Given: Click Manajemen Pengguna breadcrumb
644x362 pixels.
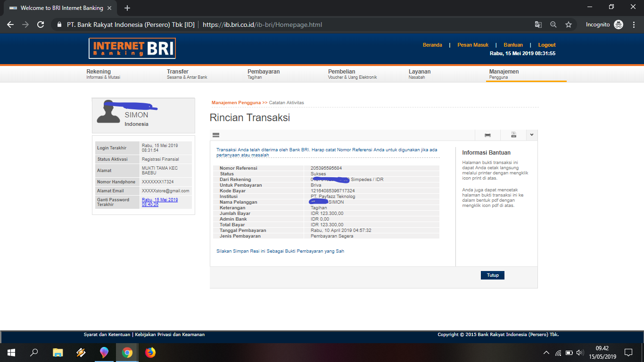Looking at the screenshot, I should 236,102.
